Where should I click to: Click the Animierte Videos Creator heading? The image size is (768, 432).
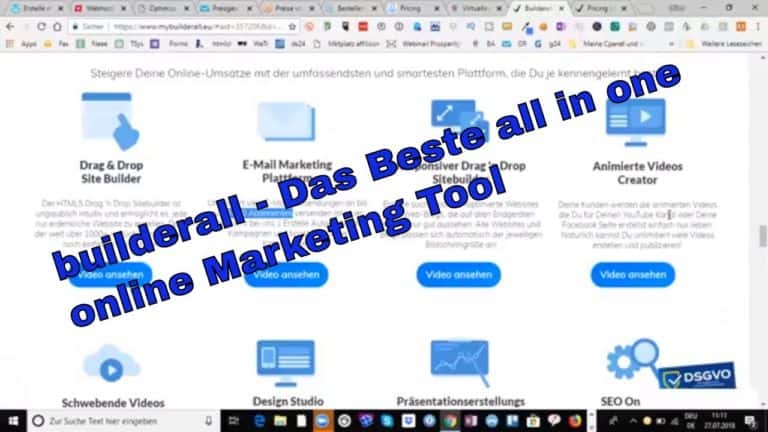[637, 173]
